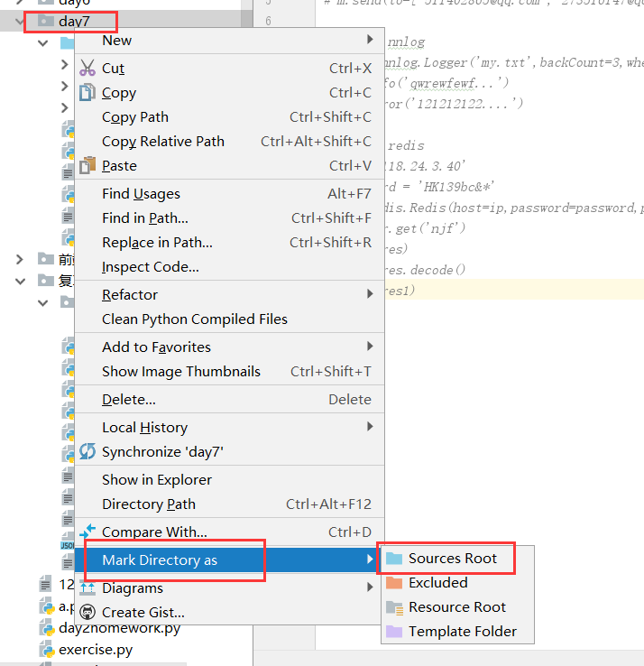
Task: Choose Find Usages
Action: (229, 194)
